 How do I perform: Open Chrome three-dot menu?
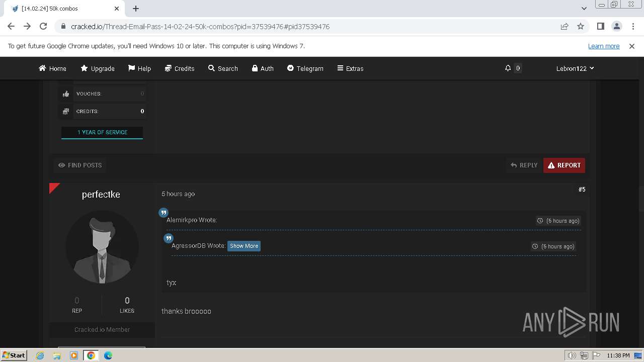(632, 26)
